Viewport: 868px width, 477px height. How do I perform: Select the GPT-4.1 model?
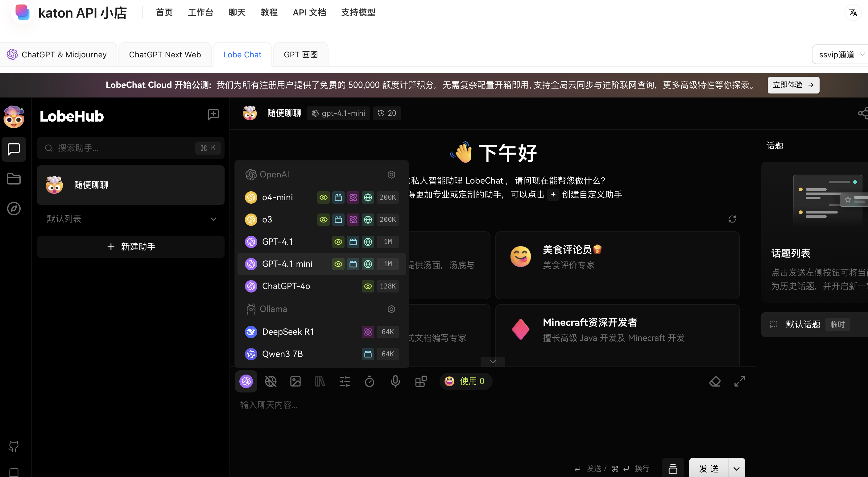tap(321, 242)
